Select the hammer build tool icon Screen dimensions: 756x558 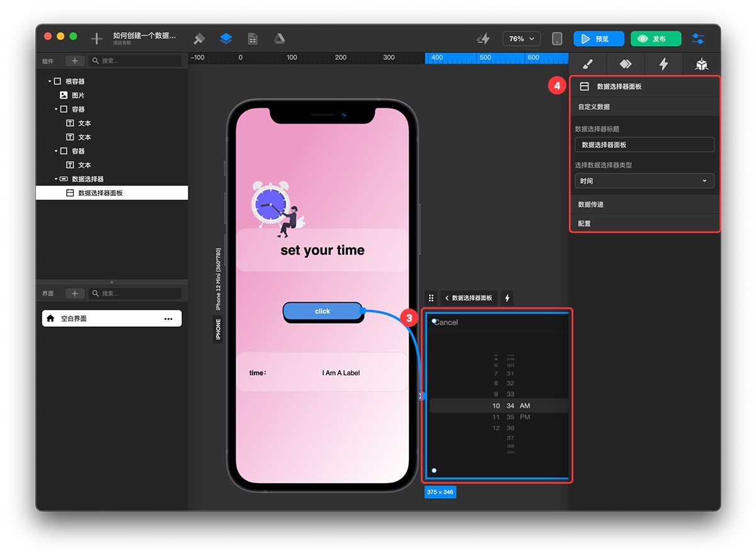(x=199, y=38)
